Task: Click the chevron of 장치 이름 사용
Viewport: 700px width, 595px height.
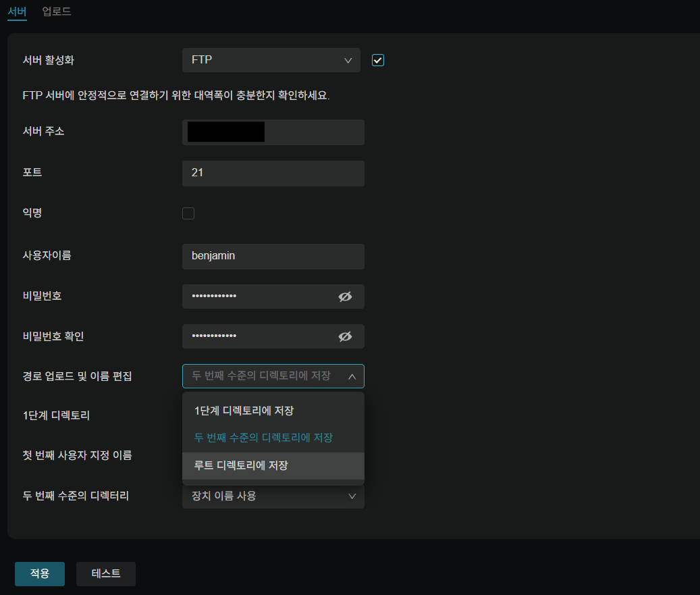Action: pyautogui.click(x=352, y=496)
